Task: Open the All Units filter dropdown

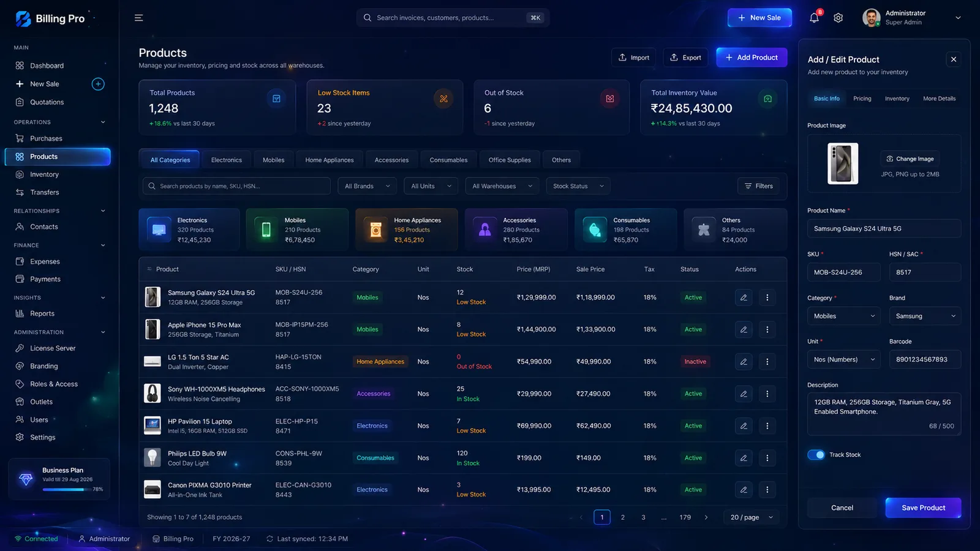Action: click(431, 186)
